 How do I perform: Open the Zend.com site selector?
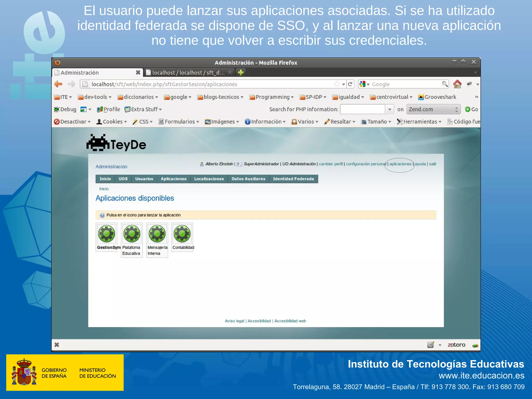click(x=433, y=109)
